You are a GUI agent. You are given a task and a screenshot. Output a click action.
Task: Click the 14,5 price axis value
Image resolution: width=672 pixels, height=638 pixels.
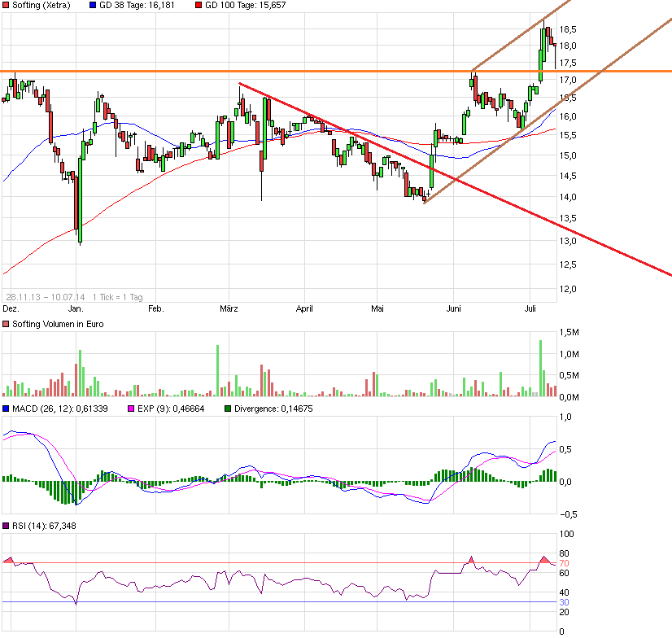[568, 176]
